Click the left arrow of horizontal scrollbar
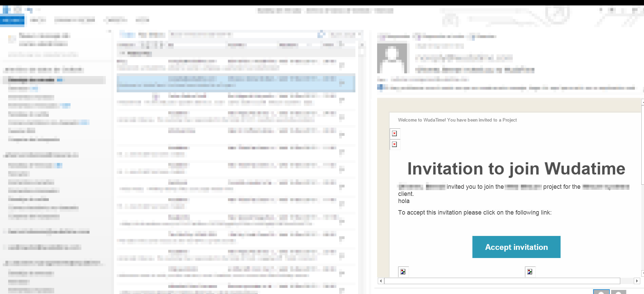Image resolution: width=644 pixels, height=294 pixels. (381, 281)
